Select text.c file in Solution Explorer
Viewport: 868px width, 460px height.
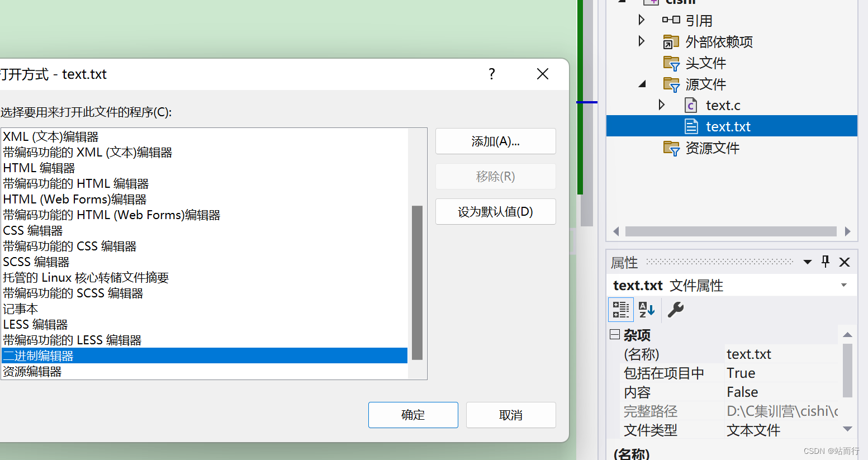[x=723, y=105]
